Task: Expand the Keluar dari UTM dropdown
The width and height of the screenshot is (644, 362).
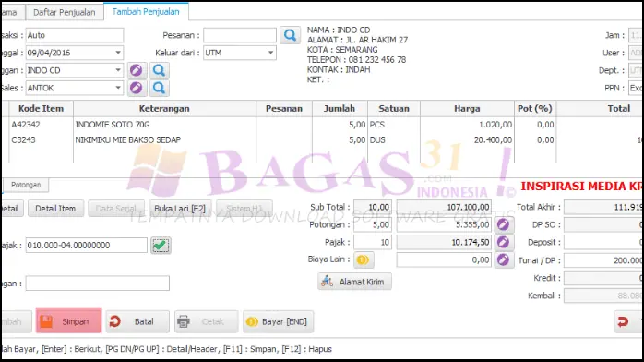Action: coord(270,53)
